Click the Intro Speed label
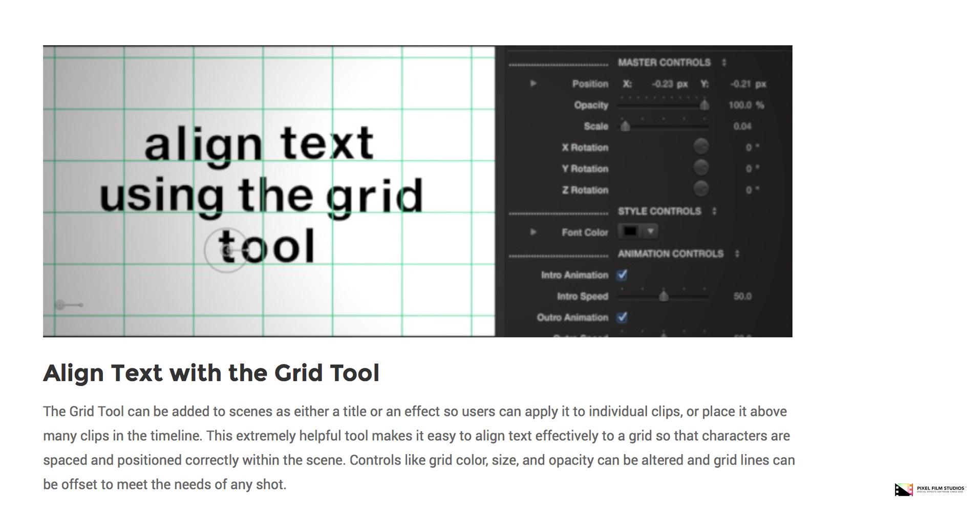The width and height of the screenshot is (980, 512). click(x=582, y=296)
